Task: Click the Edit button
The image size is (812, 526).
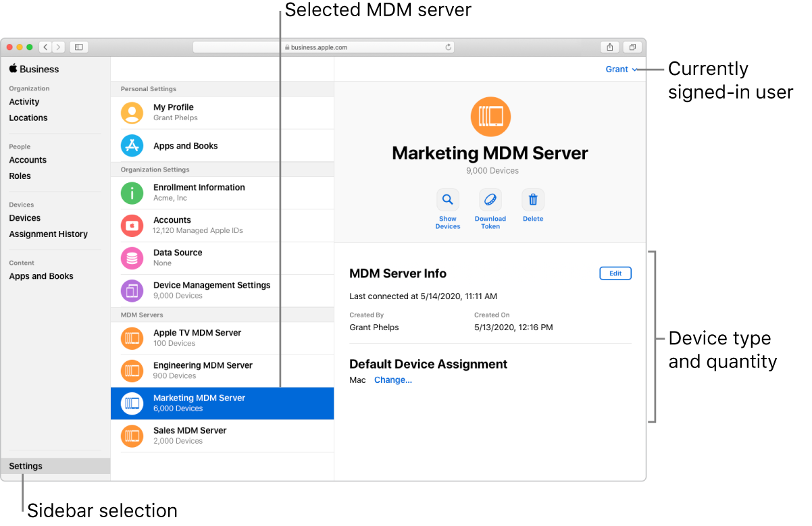Action: pyautogui.click(x=615, y=273)
